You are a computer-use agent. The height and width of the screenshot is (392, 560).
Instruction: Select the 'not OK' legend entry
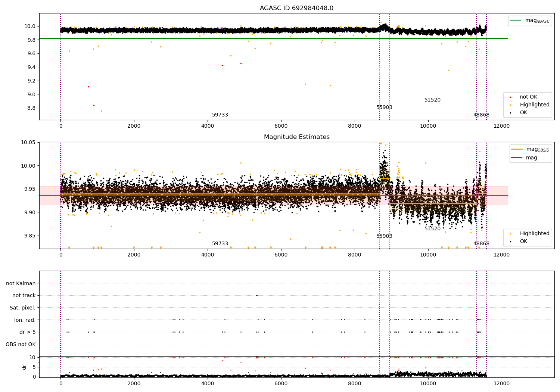click(x=528, y=97)
